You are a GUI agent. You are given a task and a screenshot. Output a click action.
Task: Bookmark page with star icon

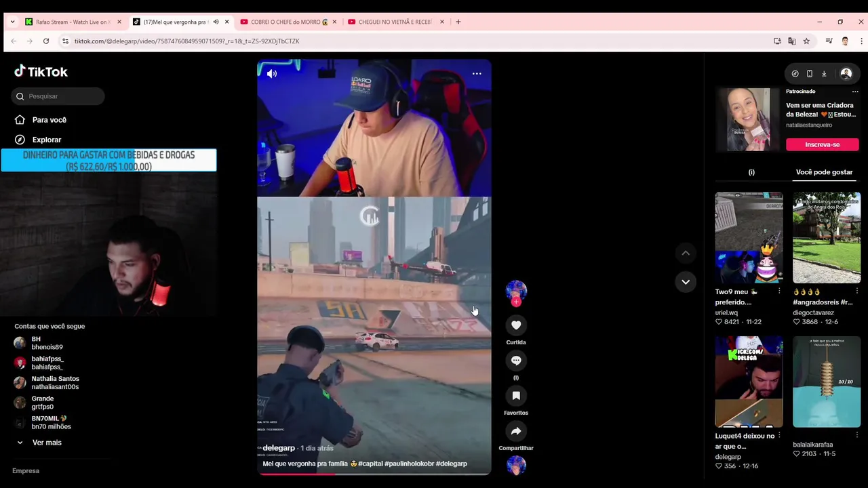click(x=806, y=41)
